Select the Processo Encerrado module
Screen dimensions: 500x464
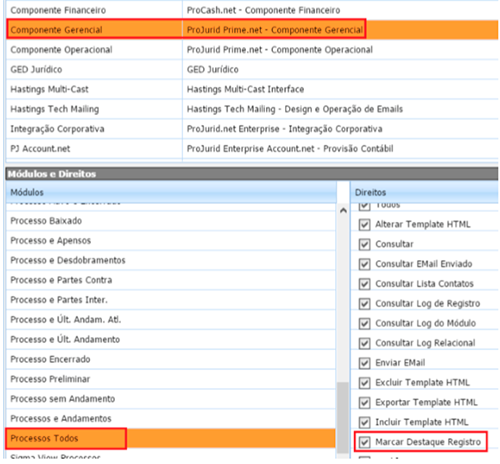171,359
